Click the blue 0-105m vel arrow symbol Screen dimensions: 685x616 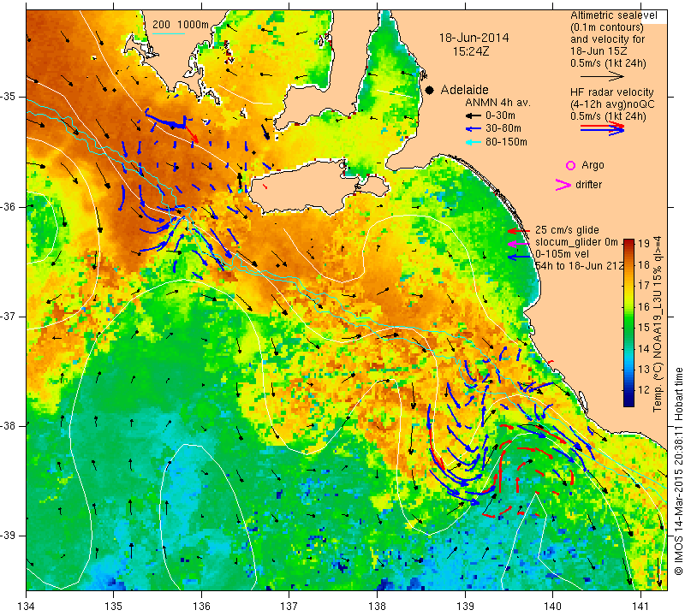519,258
